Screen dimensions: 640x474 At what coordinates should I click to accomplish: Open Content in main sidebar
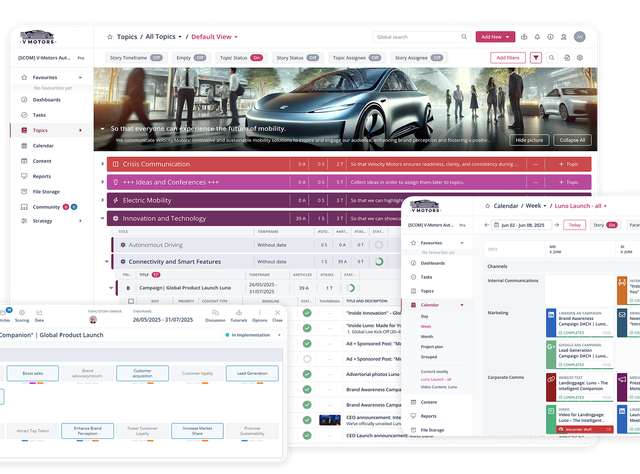pos(42,161)
